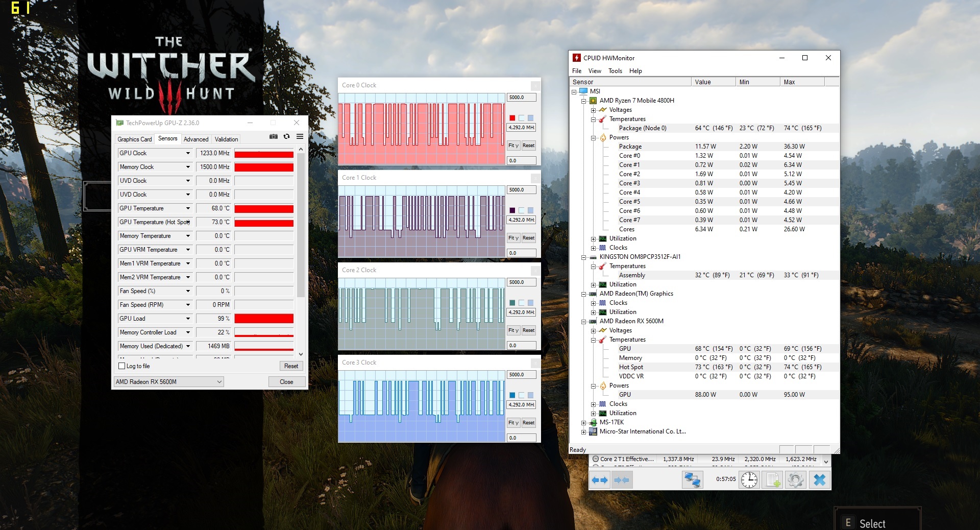Open the GPU Load sensor dropdown
This screenshot has width=980, height=530.
coord(188,319)
